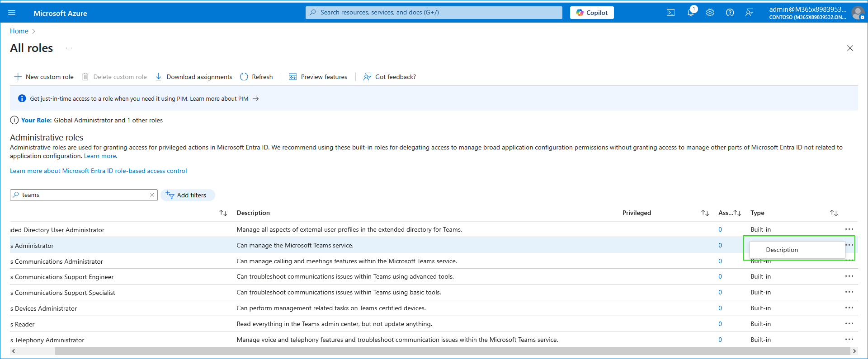868x359 pixels.
Task: Open ellipsis for Teams Reader row
Action: click(x=849, y=324)
